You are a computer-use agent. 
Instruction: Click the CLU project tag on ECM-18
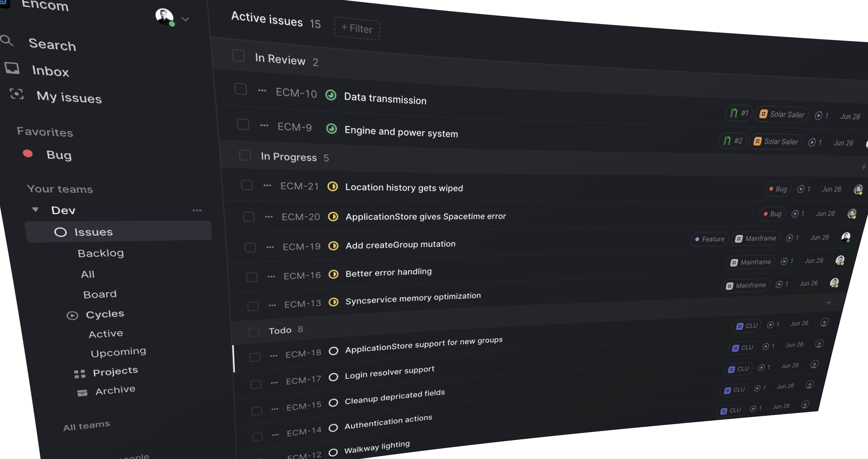746,326
